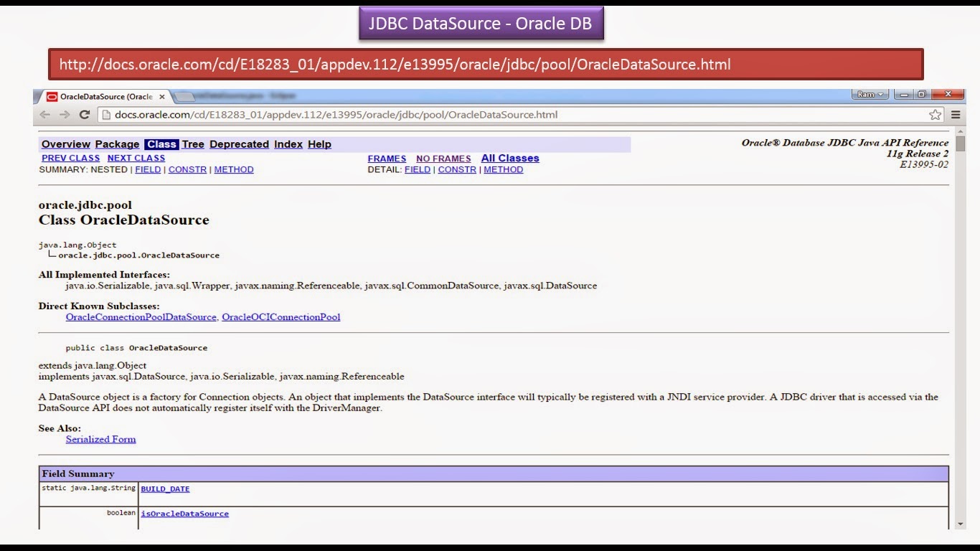Open the Ram user profile dropdown
The width and height of the screenshot is (980, 551).
870,95
